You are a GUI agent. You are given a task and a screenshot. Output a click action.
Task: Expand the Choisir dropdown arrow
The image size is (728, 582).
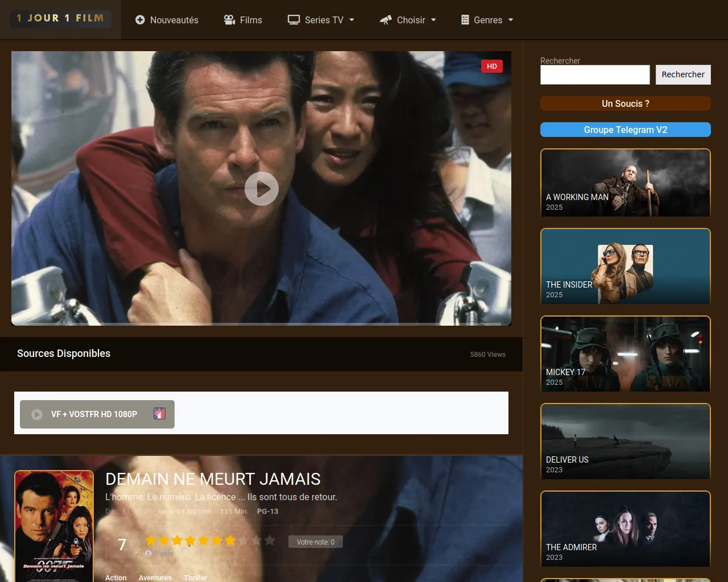pos(433,20)
